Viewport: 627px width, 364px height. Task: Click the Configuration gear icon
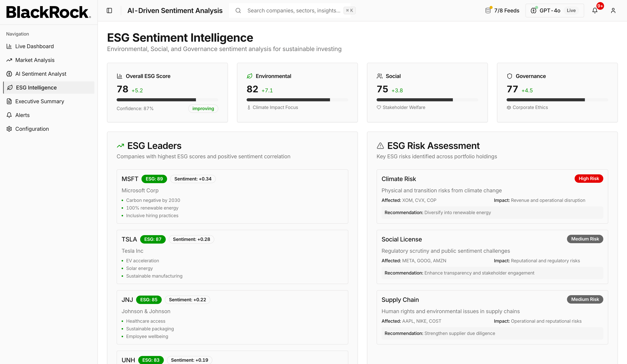pyautogui.click(x=9, y=129)
